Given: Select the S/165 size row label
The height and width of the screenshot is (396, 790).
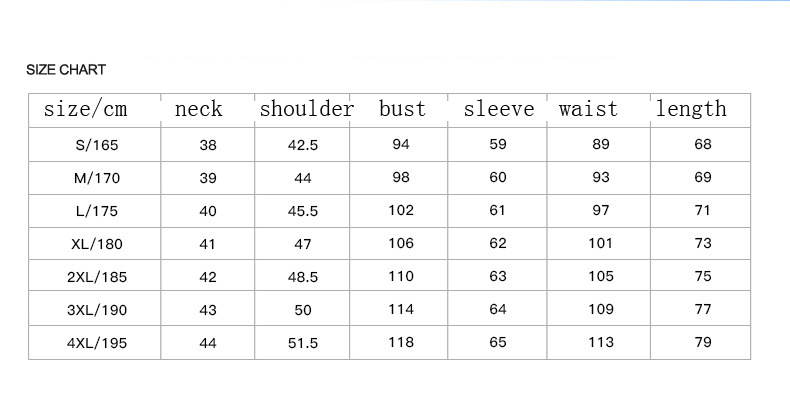Looking at the screenshot, I should click(x=97, y=145).
